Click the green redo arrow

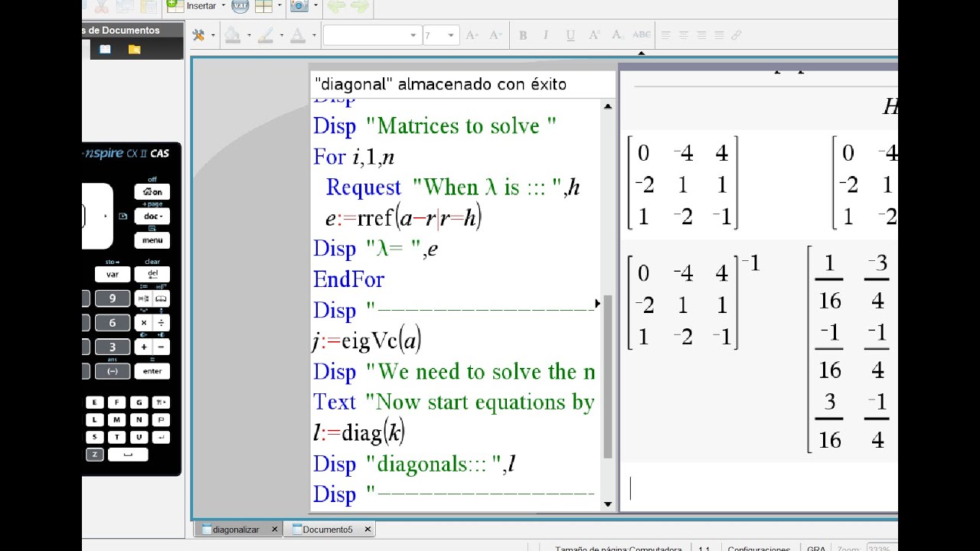[360, 6]
